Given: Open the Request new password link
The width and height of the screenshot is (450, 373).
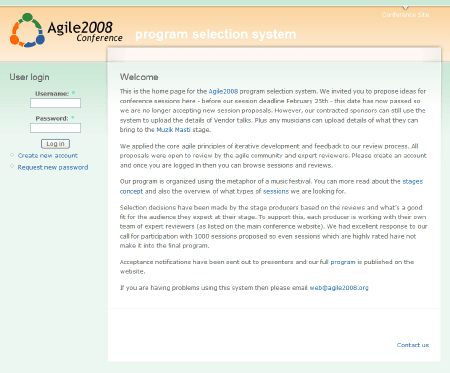Looking at the screenshot, I should pos(53,167).
